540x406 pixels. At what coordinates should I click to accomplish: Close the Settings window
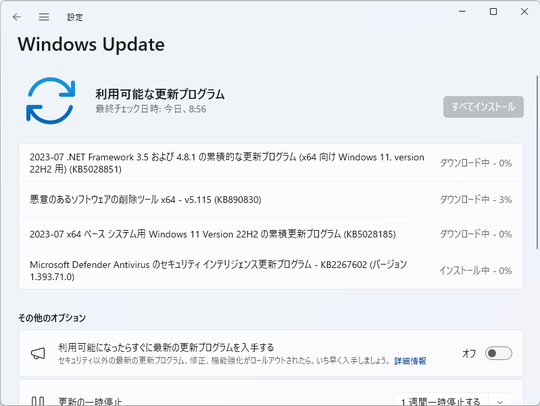point(524,12)
